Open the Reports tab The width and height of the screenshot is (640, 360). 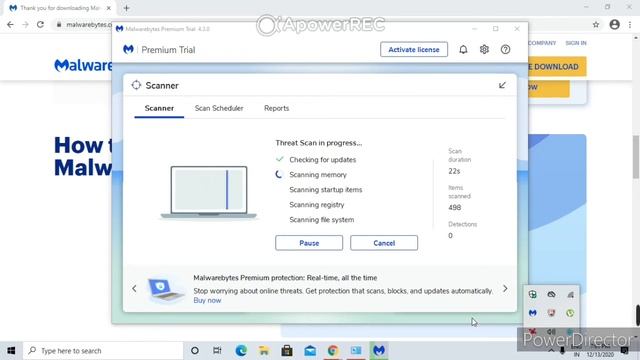[276, 108]
